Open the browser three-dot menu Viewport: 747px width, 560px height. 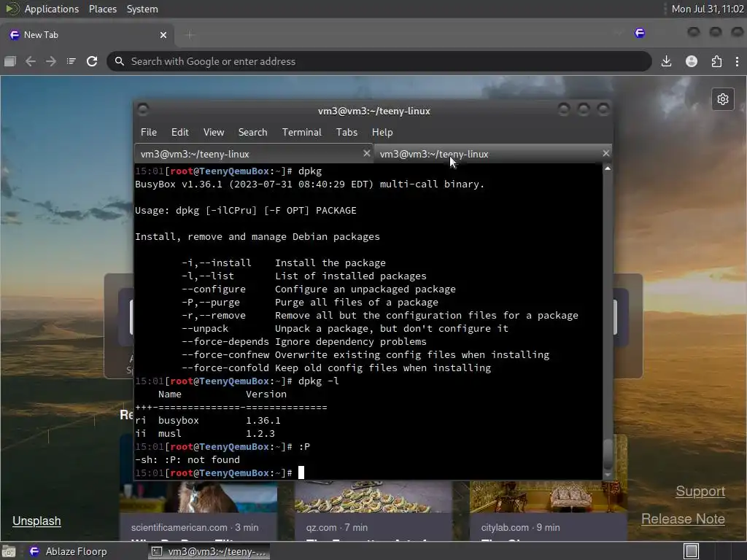point(737,61)
